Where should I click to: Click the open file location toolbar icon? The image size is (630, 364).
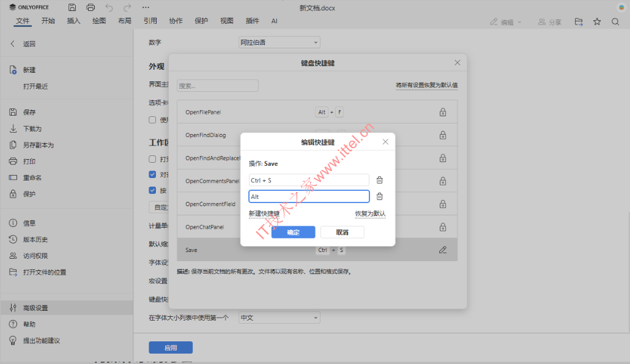coord(579,21)
